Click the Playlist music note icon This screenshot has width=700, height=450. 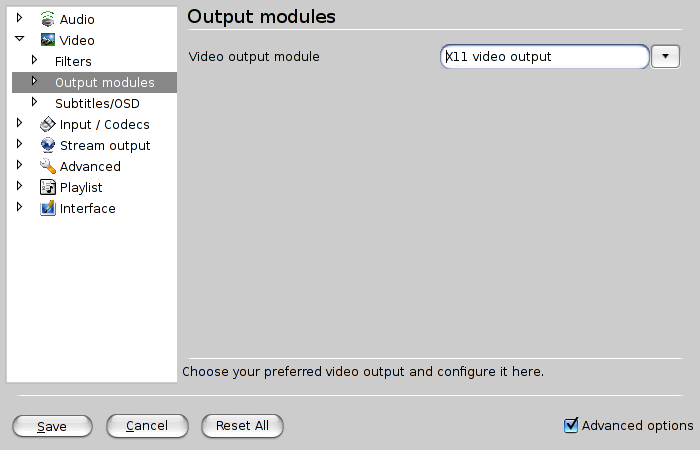pos(47,187)
